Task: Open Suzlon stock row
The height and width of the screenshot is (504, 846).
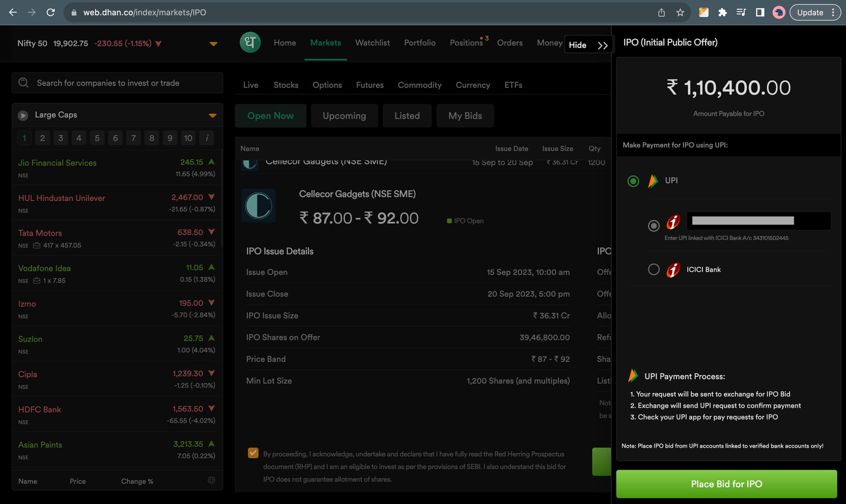Action: 117,344
